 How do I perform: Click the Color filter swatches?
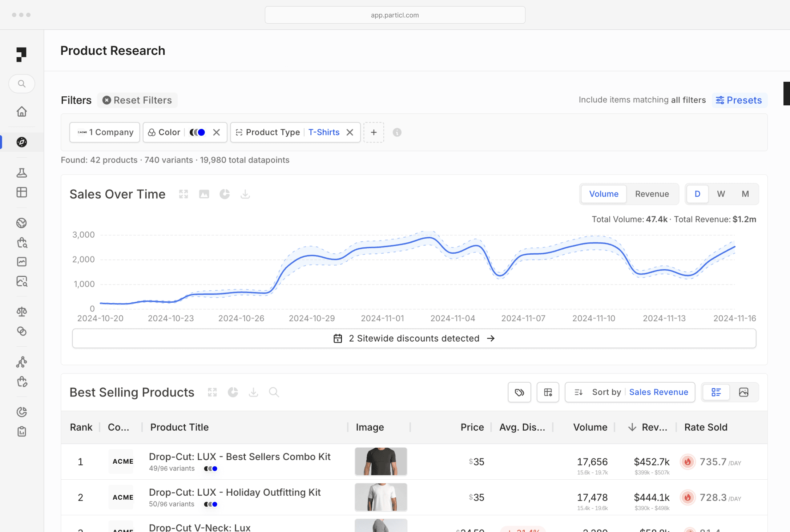pyautogui.click(x=197, y=132)
